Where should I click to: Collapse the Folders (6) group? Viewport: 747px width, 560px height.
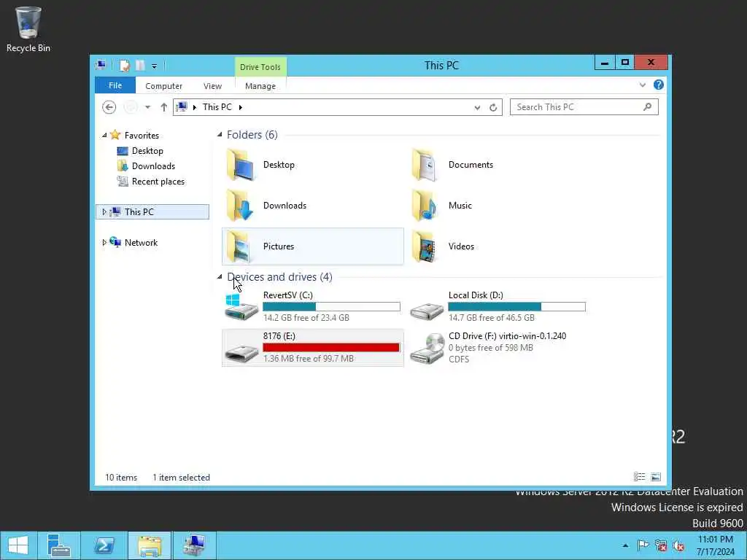pyautogui.click(x=220, y=135)
